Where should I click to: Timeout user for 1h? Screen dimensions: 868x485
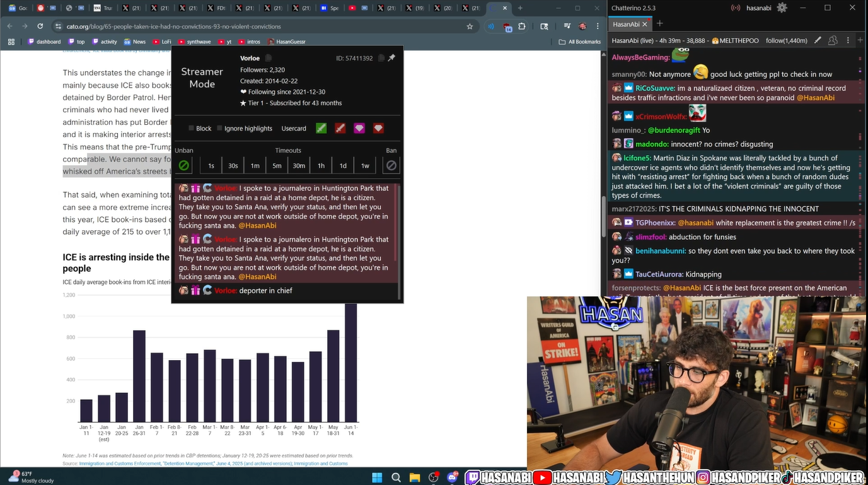[x=321, y=165]
